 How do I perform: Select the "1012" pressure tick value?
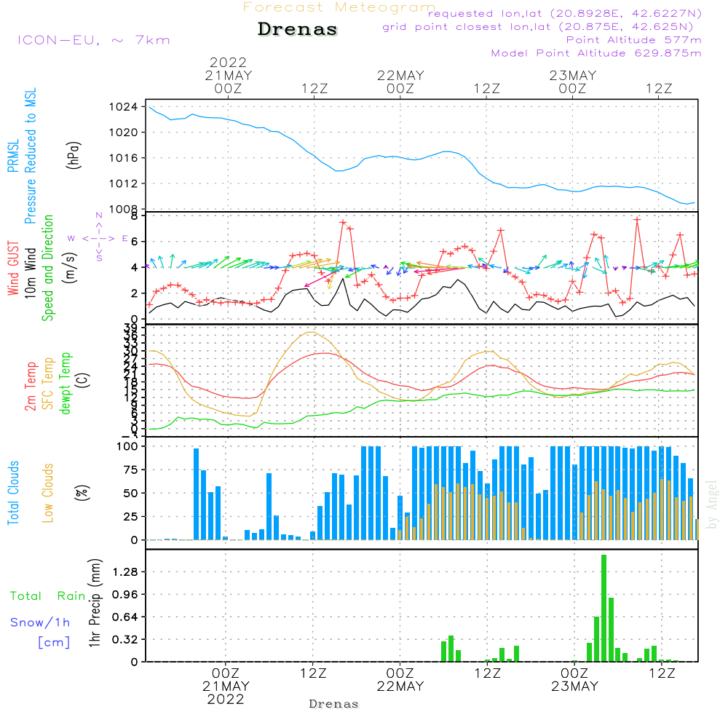click(124, 184)
